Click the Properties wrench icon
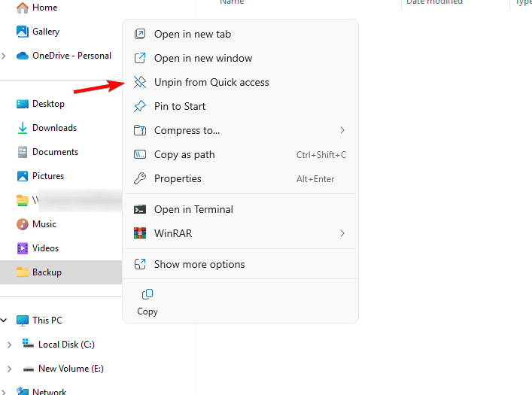This screenshot has height=395, width=532. click(x=140, y=178)
